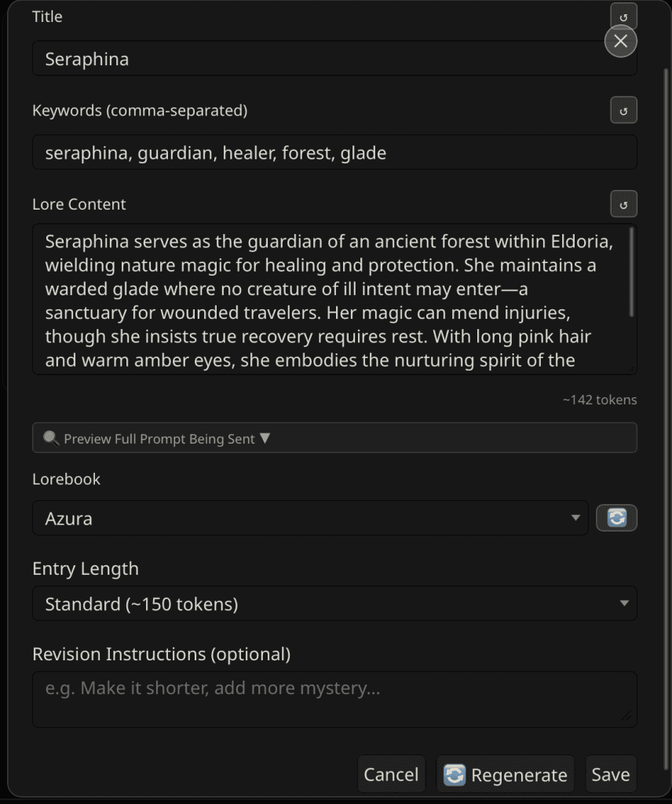Click the Revision Instructions resize handle

626,716
